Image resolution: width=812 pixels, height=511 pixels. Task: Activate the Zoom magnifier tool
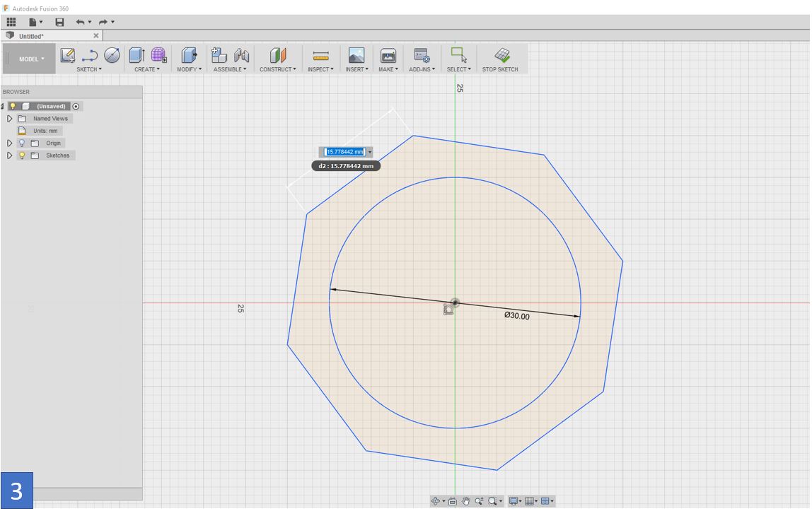pyautogui.click(x=479, y=500)
